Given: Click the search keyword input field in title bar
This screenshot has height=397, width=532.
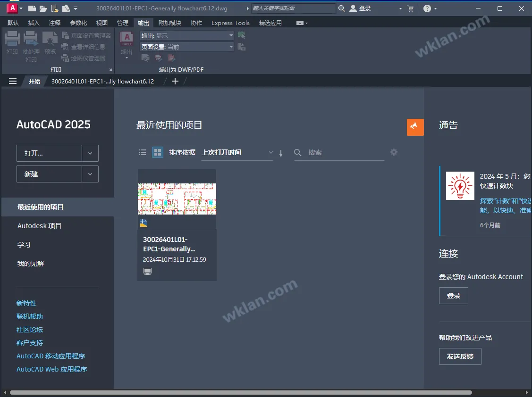Looking at the screenshot, I should [x=294, y=8].
